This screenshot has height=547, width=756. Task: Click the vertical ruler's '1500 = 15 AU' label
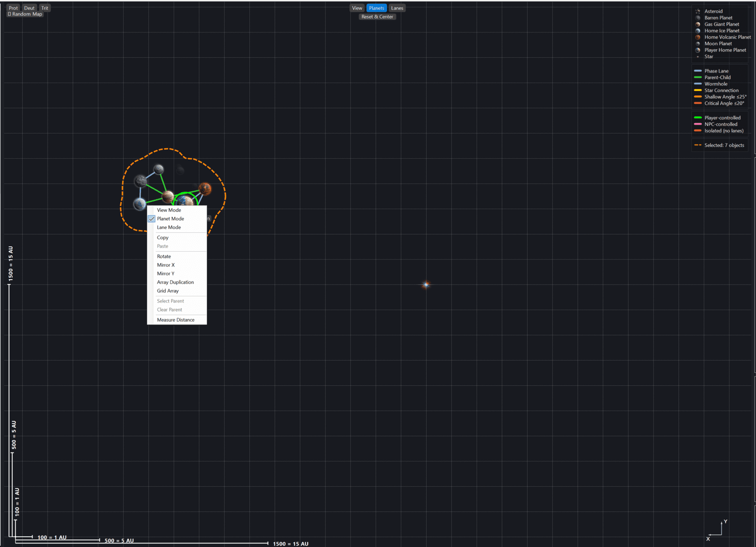(x=11, y=264)
